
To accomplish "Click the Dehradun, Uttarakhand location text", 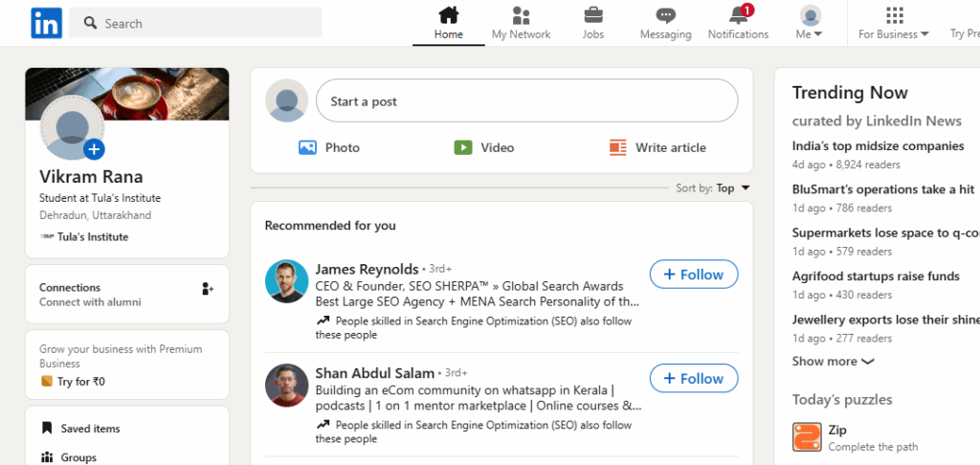I will pyautogui.click(x=95, y=215).
